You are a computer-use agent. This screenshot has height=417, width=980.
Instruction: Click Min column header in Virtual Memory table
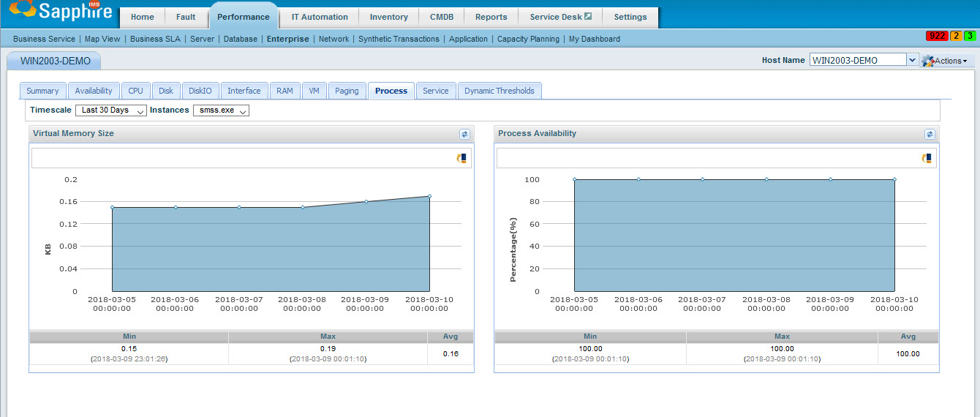(129, 337)
